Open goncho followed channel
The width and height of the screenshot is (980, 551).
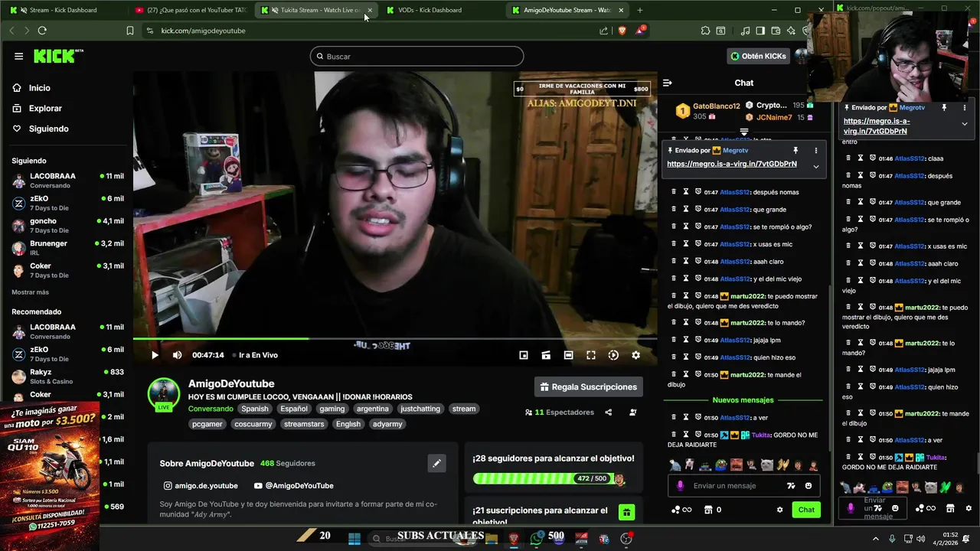[67, 226]
